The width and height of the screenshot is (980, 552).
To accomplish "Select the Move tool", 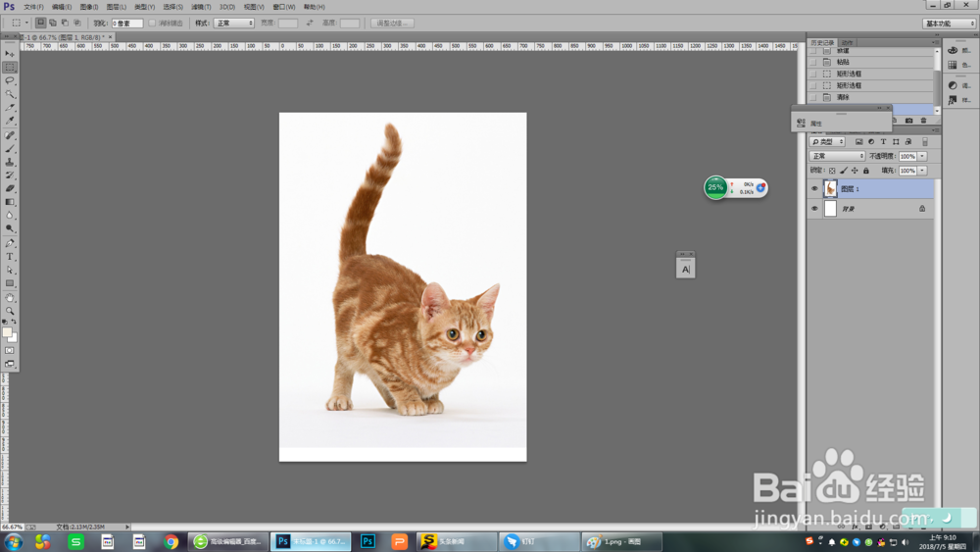I will pyautogui.click(x=10, y=54).
